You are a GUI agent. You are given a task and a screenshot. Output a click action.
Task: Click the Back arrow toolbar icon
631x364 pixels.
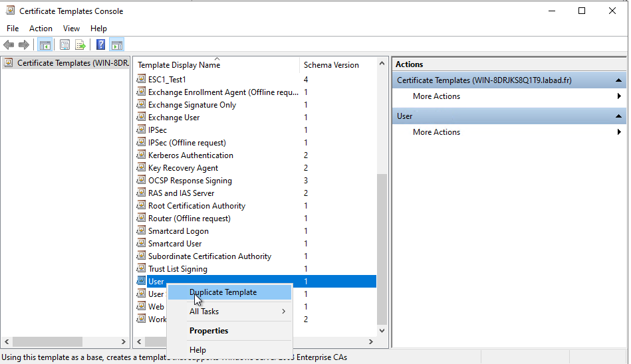pyautogui.click(x=9, y=45)
